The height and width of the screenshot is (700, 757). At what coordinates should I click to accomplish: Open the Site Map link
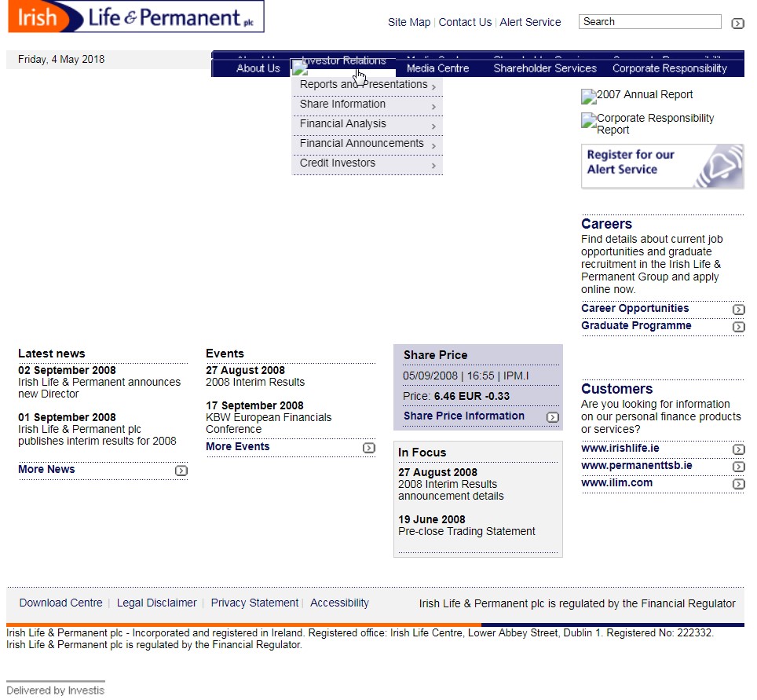pos(409,22)
